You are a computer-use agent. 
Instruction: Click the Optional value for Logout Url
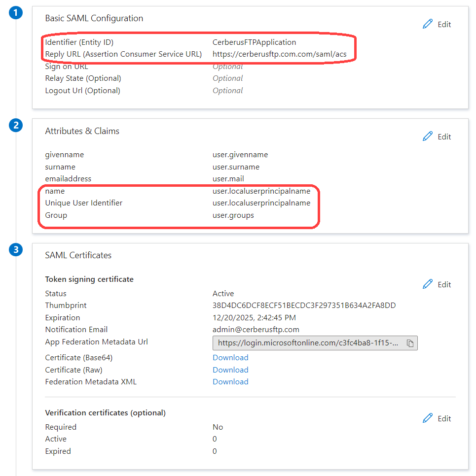[227, 91]
